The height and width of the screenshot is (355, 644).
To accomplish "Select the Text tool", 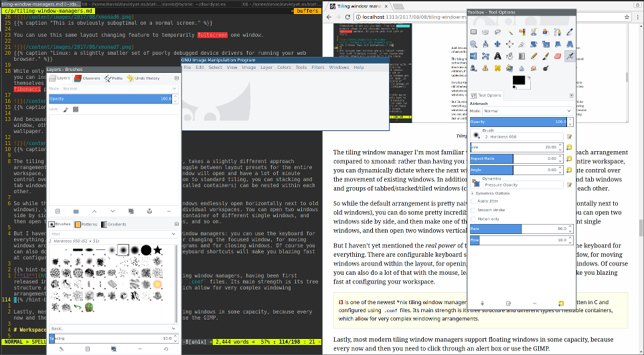I will (497, 55).
